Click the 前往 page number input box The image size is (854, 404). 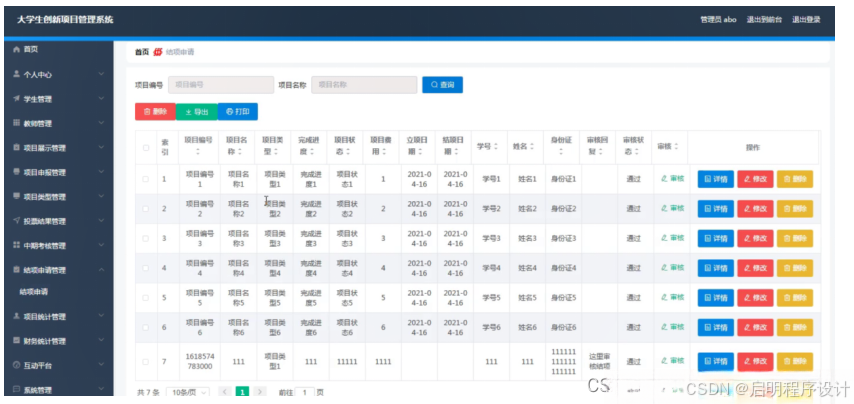pyautogui.click(x=305, y=392)
